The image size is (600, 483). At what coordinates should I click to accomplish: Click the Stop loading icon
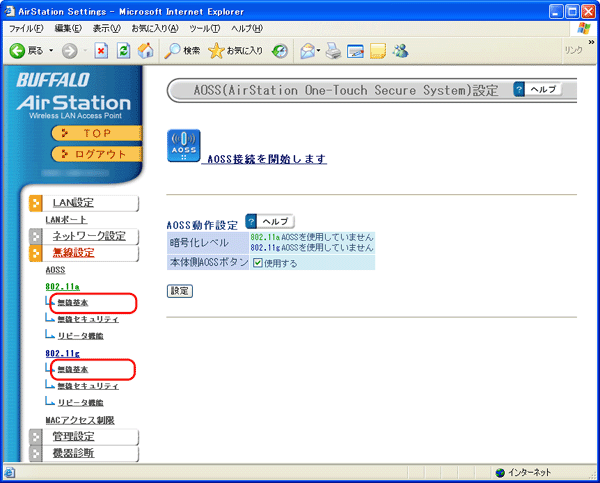(x=101, y=50)
